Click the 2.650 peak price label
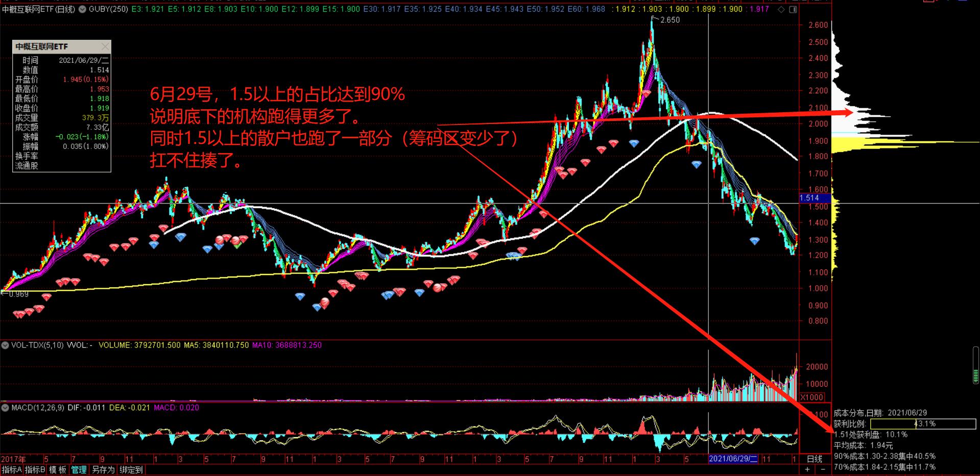Viewport: 980px width, 476px height. coord(670,20)
